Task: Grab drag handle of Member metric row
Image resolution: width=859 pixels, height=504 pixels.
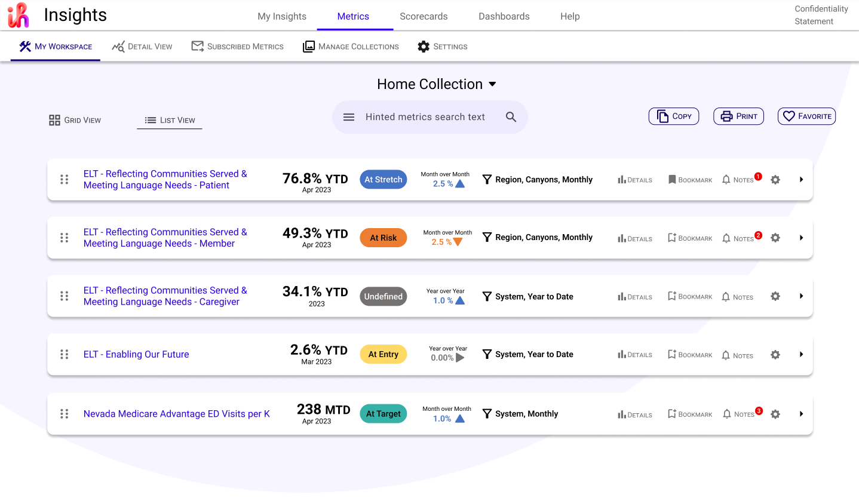Action: pos(65,238)
